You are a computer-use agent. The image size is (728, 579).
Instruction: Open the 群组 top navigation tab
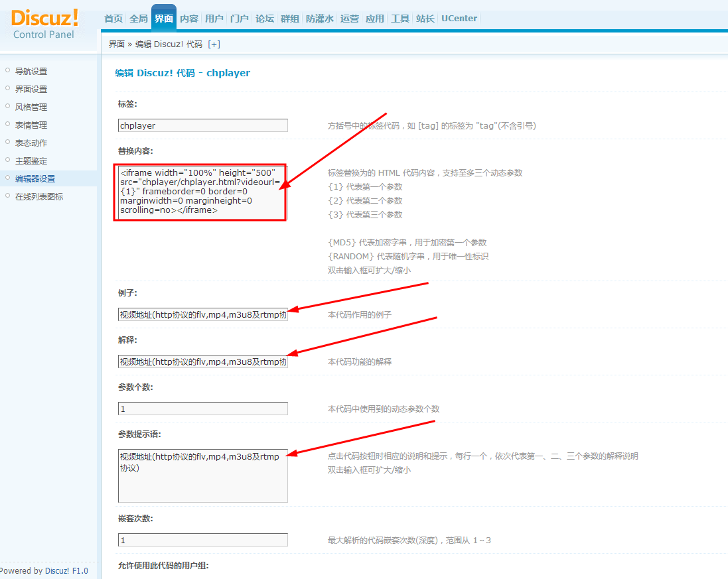[290, 19]
